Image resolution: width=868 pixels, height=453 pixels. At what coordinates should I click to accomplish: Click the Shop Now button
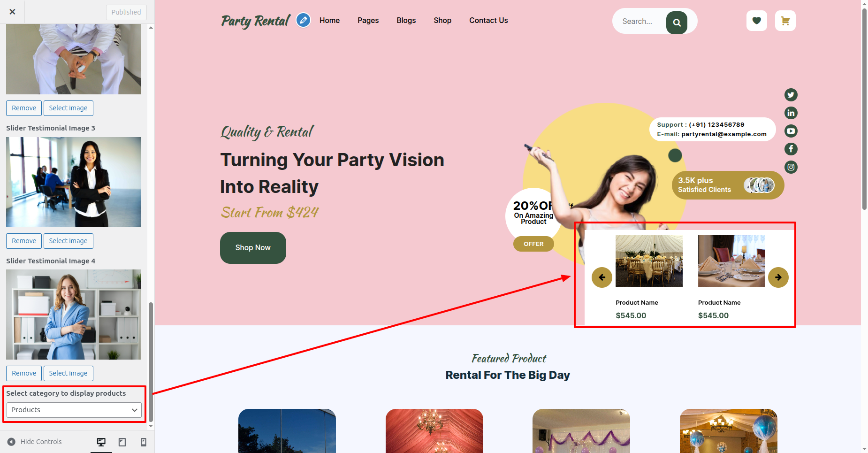(x=253, y=248)
